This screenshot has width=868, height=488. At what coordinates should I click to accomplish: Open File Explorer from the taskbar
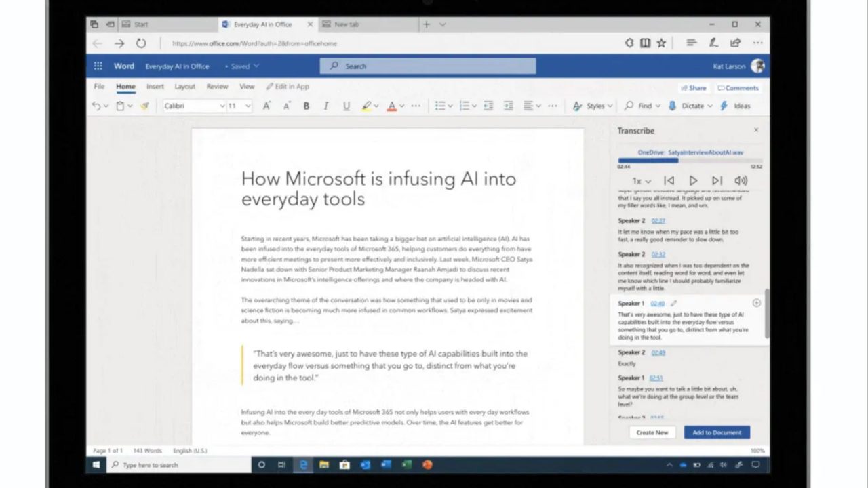coord(324,465)
